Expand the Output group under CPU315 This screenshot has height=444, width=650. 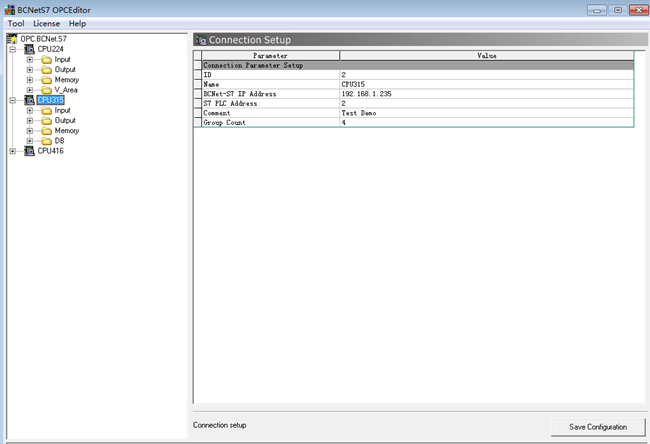point(30,121)
